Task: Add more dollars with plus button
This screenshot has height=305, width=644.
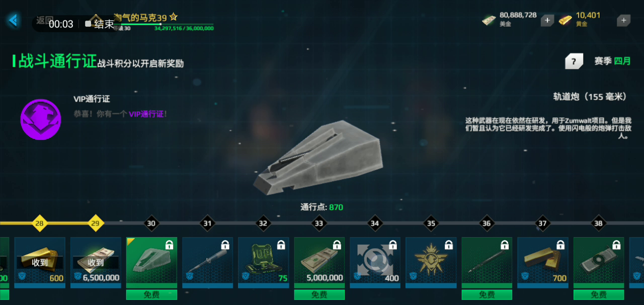Action: 547,20
